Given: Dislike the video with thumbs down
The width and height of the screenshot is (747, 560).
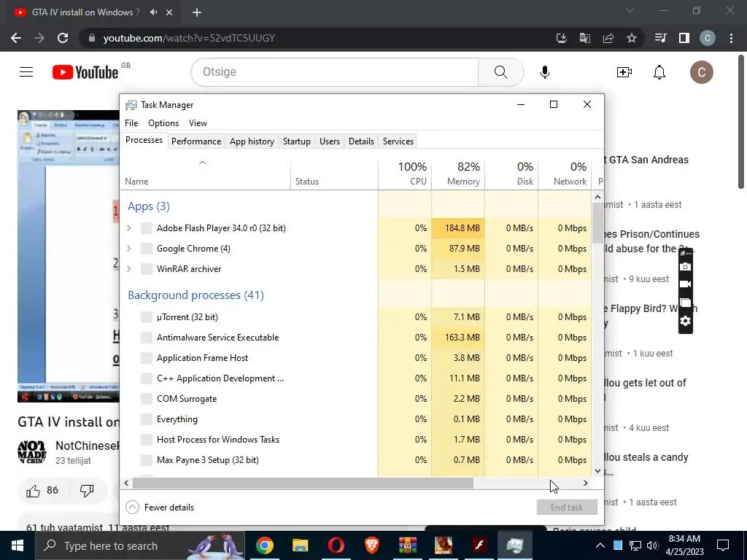Looking at the screenshot, I should (87, 491).
